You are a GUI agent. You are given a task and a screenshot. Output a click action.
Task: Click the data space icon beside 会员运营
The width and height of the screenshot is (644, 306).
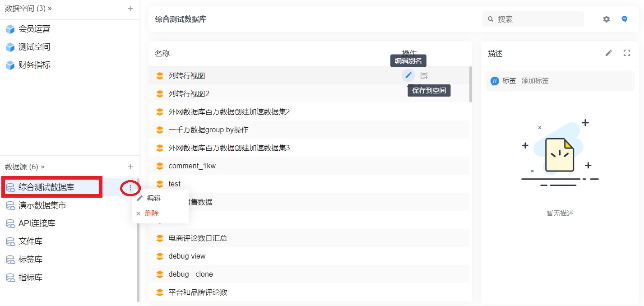[10, 28]
